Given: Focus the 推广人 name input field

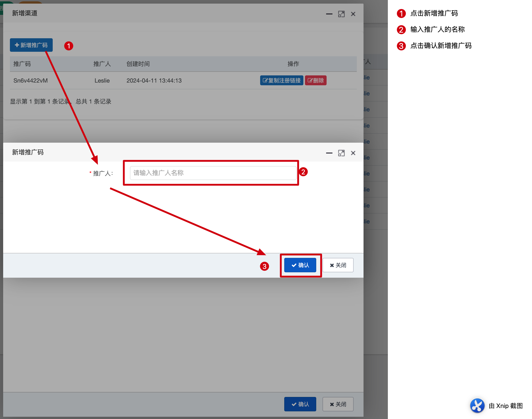Looking at the screenshot, I should click(213, 173).
